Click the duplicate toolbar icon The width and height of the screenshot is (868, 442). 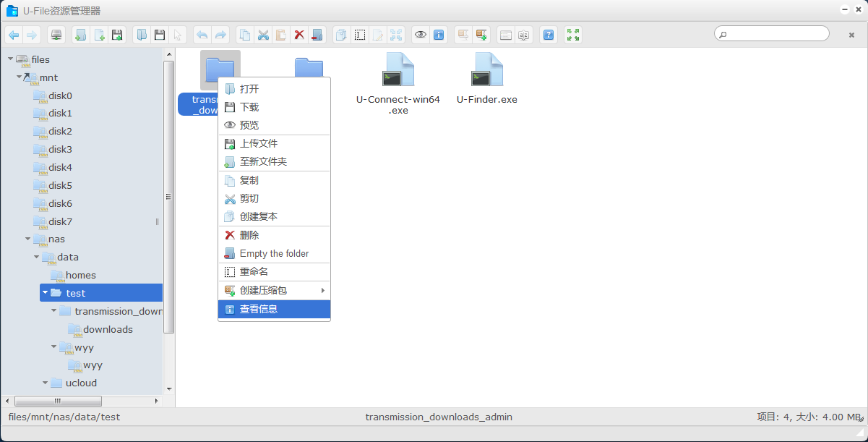pos(341,35)
